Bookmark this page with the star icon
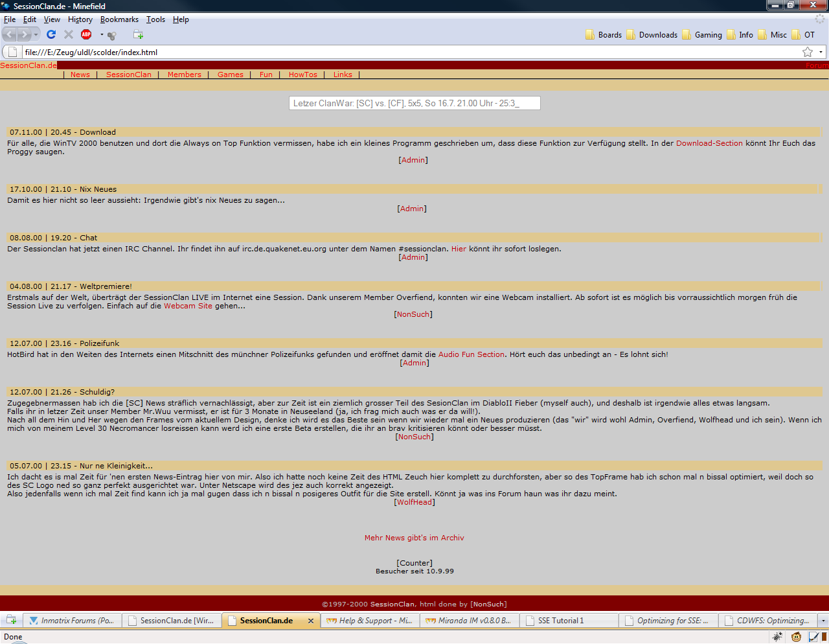Screen dimensions: 829x644 click(x=808, y=52)
